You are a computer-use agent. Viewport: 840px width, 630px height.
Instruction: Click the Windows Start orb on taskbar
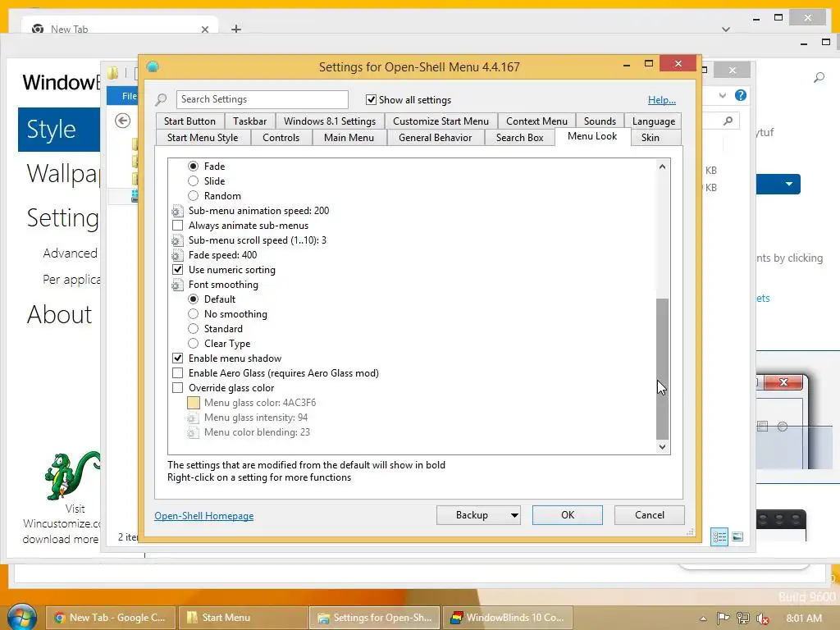coord(22,617)
